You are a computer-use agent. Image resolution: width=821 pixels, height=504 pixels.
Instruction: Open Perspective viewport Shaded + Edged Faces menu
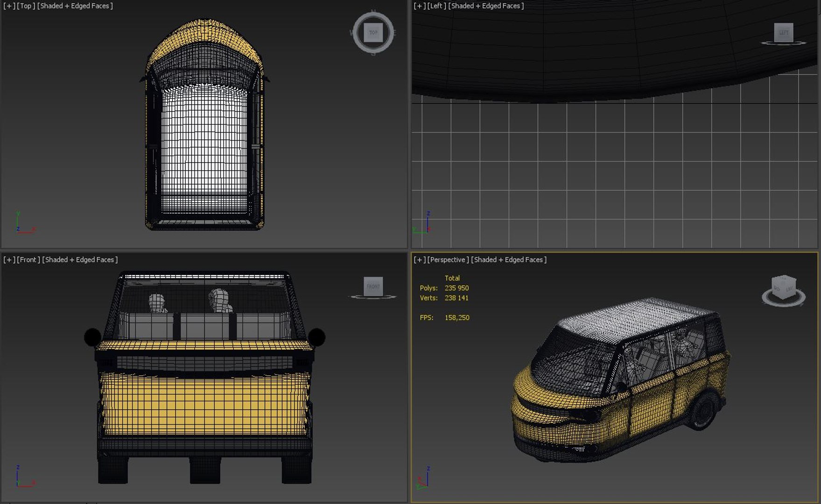click(x=509, y=259)
